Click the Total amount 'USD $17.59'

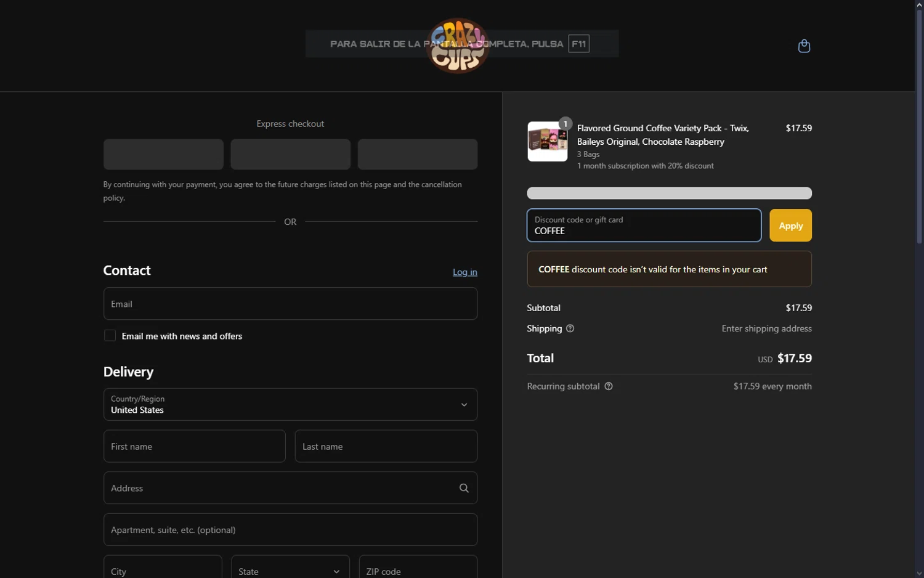[785, 358]
